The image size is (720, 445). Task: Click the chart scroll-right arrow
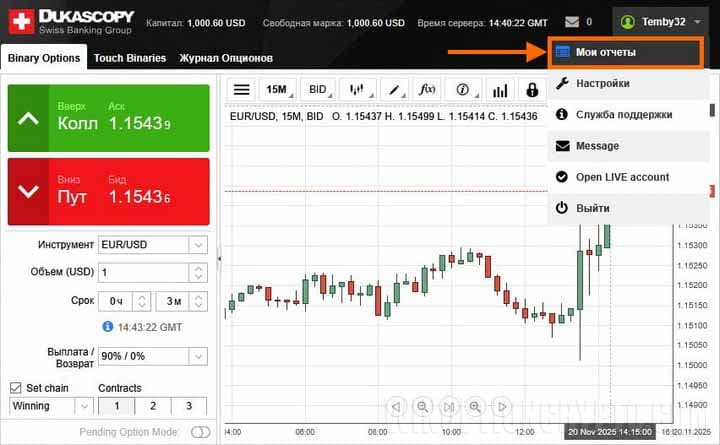click(501, 406)
